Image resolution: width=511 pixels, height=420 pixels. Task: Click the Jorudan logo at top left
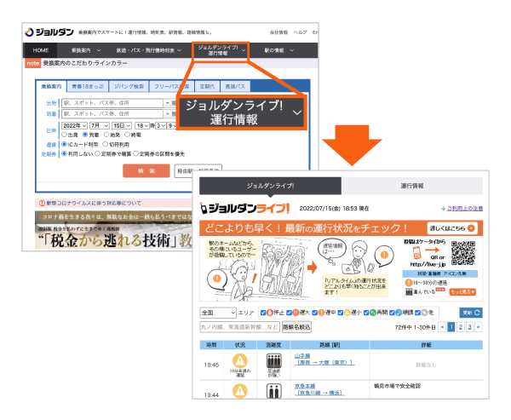click(x=49, y=32)
